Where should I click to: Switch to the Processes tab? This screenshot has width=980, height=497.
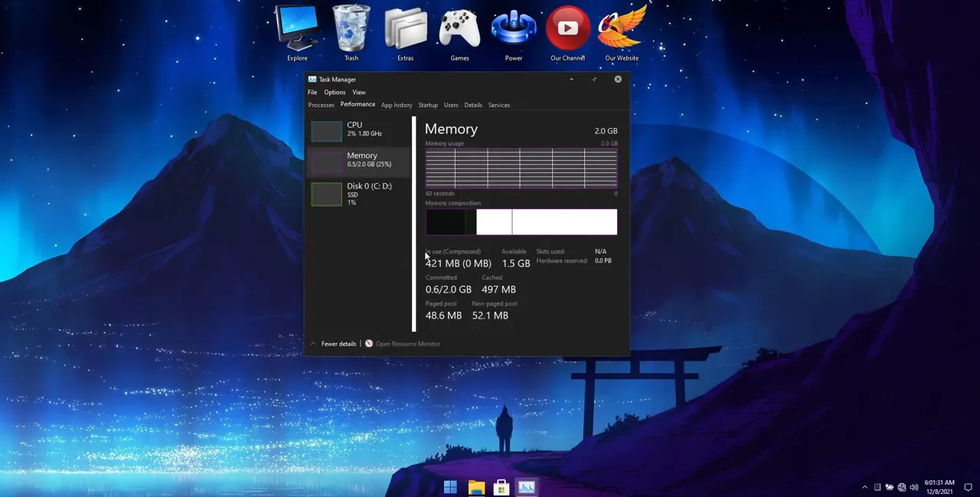pyautogui.click(x=321, y=105)
